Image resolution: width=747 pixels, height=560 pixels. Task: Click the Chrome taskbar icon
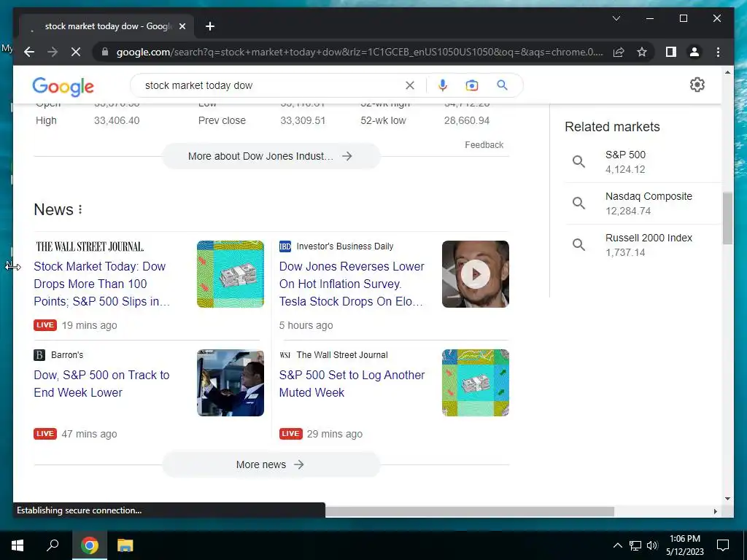pos(90,545)
